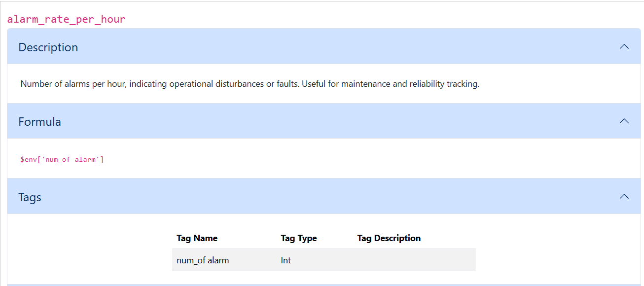Click the Tag Description column header
Viewport: 644px width, 286px height.
tap(389, 238)
